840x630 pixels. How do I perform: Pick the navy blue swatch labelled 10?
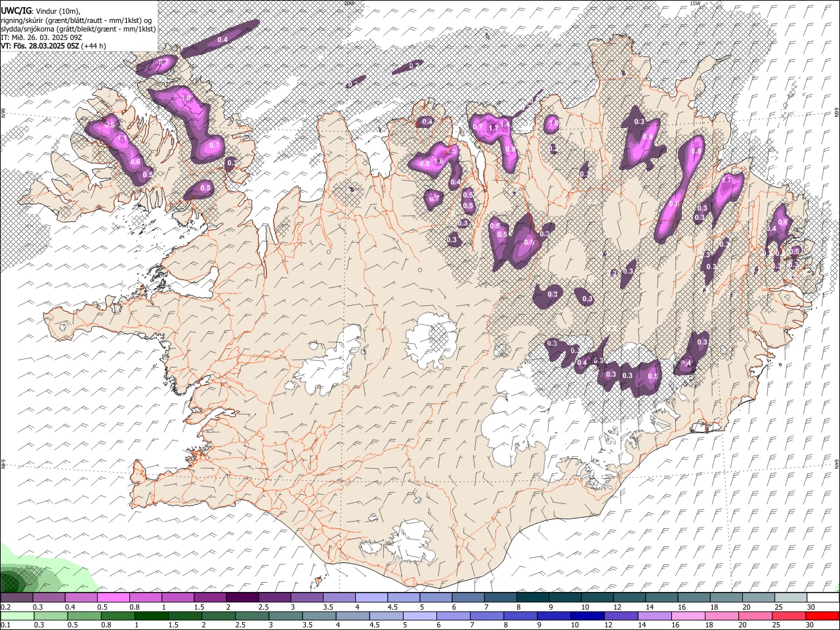tap(587, 616)
